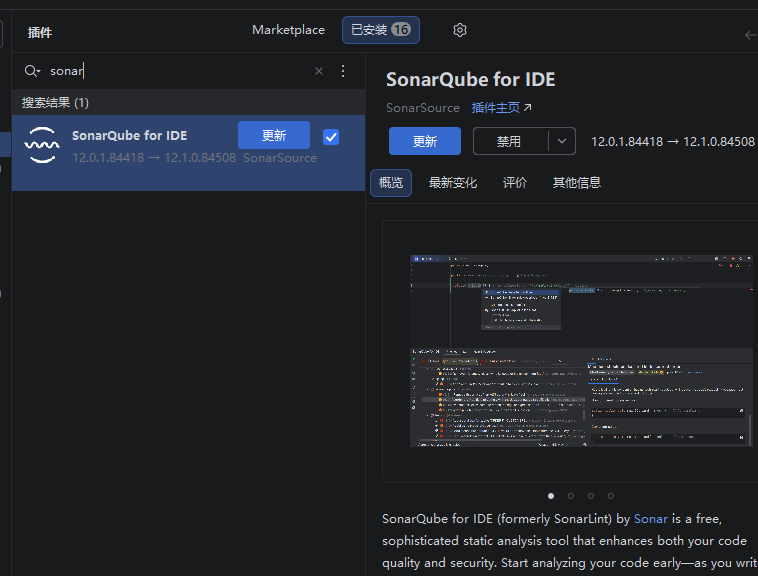Viewport: 758px width, 576px height.
Task: Clear the sonar search text
Action: [x=319, y=71]
